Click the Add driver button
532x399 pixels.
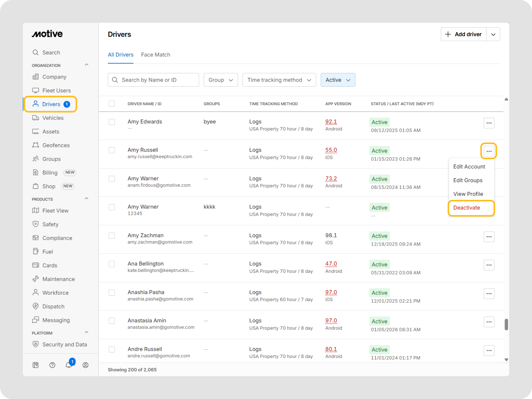click(x=463, y=34)
